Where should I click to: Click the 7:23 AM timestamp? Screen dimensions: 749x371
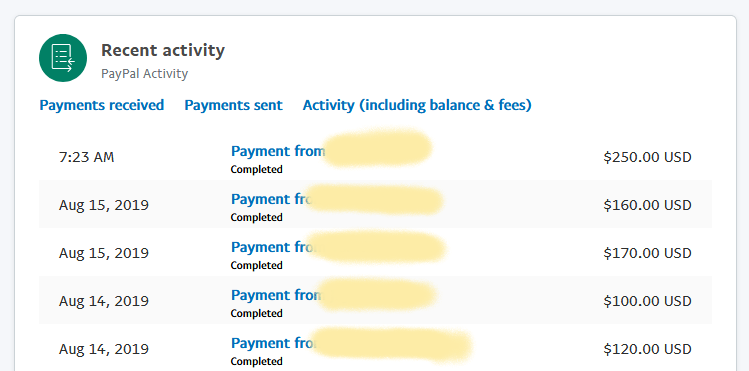pos(86,157)
